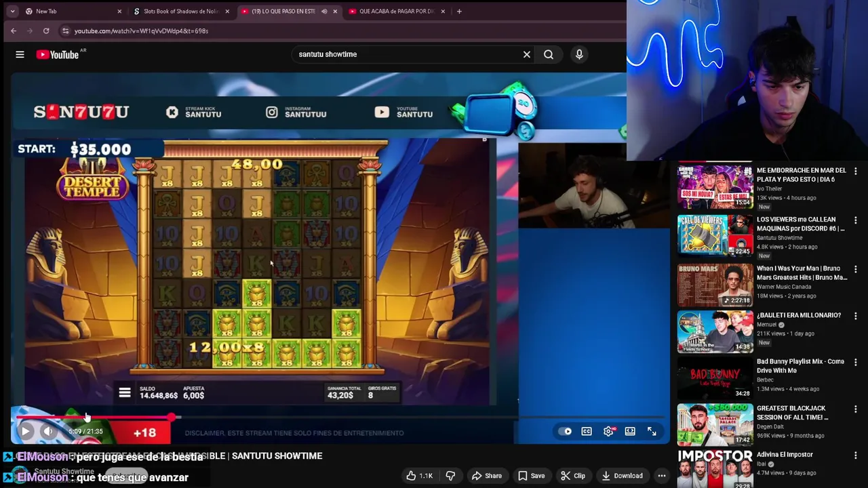Like the video
The height and width of the screenshot is (488, 868).
(x=419, y=476)
